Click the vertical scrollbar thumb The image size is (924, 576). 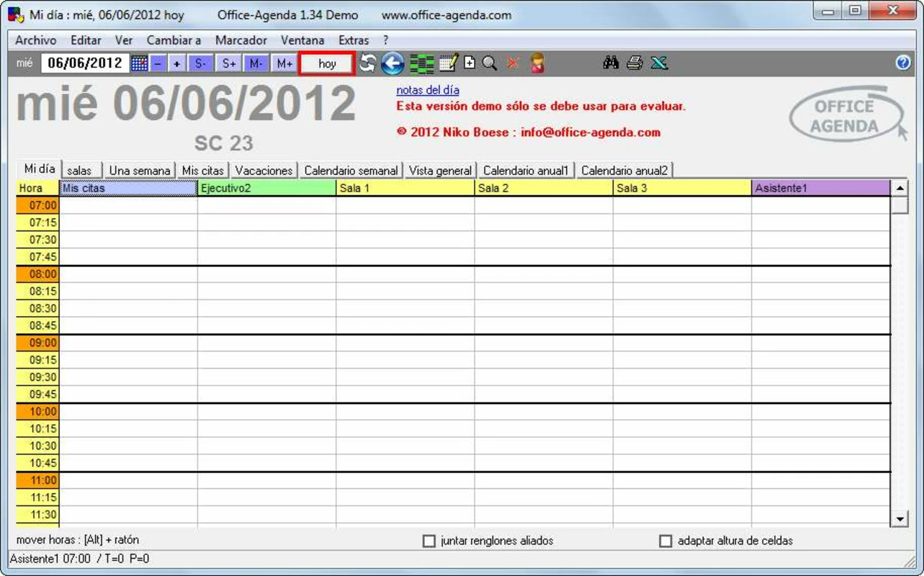coord(900,206)
